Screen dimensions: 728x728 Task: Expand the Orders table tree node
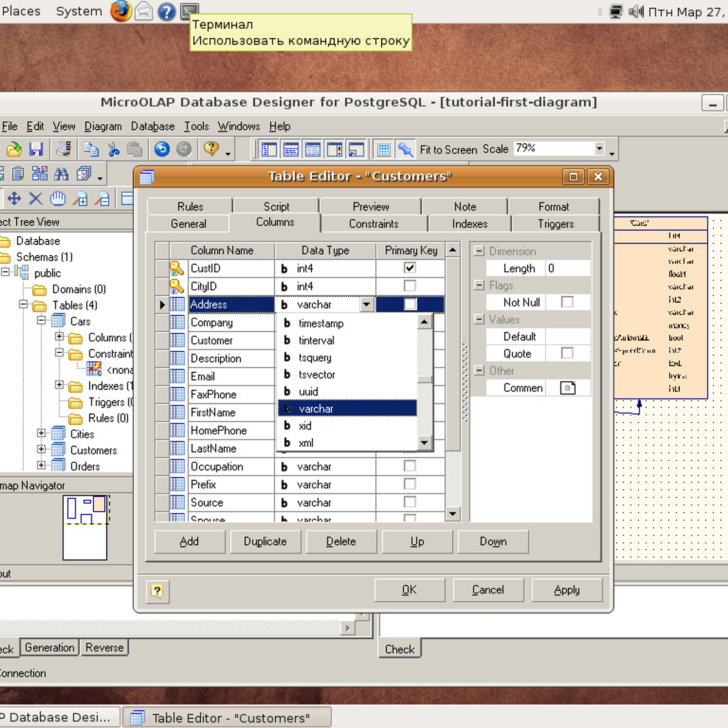coord(41,465)
